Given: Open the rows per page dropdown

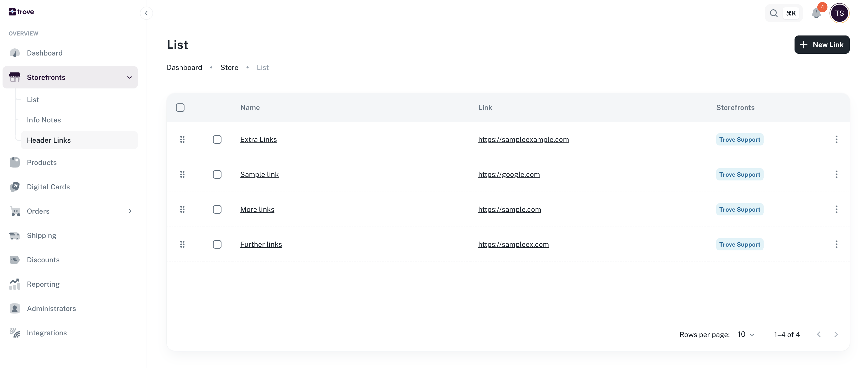Looking at the screenshot, I should pyautogui.click(x=746, y=334).
